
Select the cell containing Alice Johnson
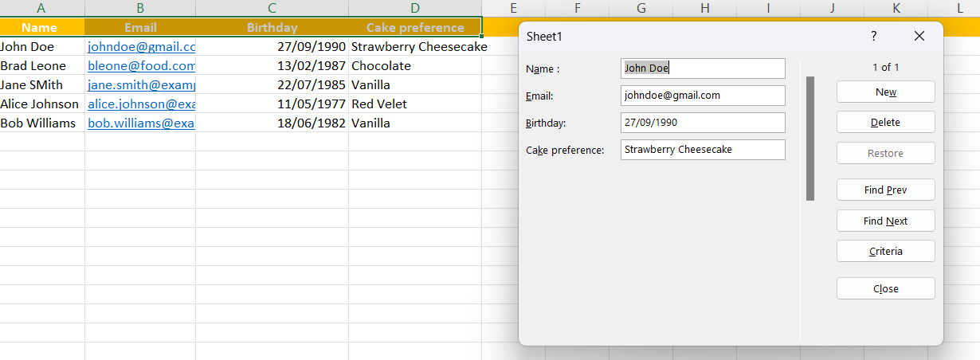pos(40,104)
